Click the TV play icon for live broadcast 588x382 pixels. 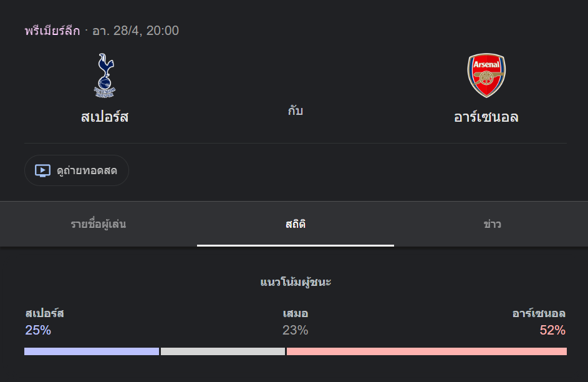(x=42, y=170)
